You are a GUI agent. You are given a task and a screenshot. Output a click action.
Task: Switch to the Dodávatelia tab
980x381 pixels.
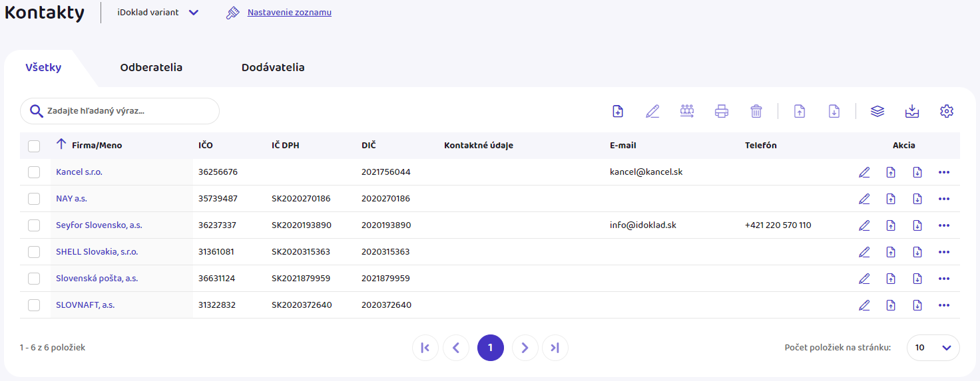click(273, 67)
